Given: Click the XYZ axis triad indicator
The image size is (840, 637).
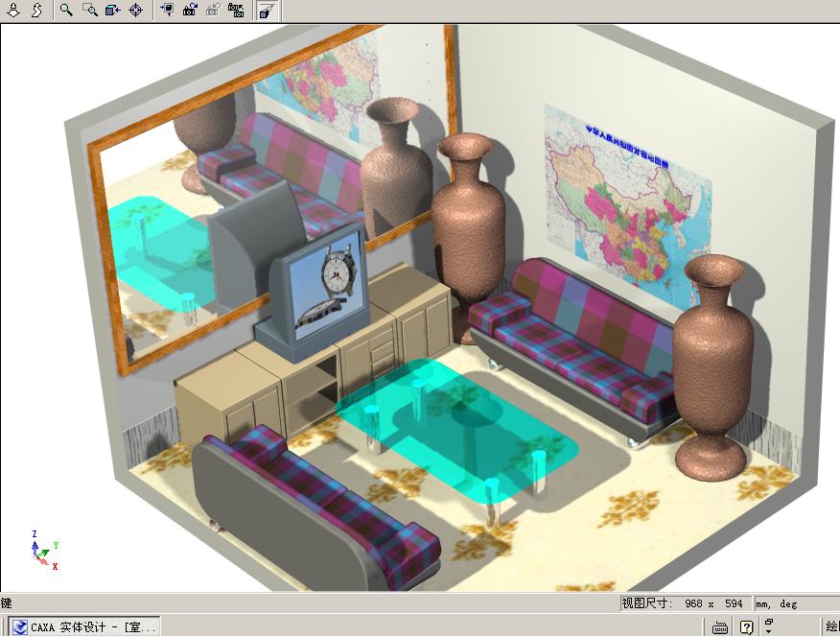Looking at the screenshot, I should coord(44,551).
